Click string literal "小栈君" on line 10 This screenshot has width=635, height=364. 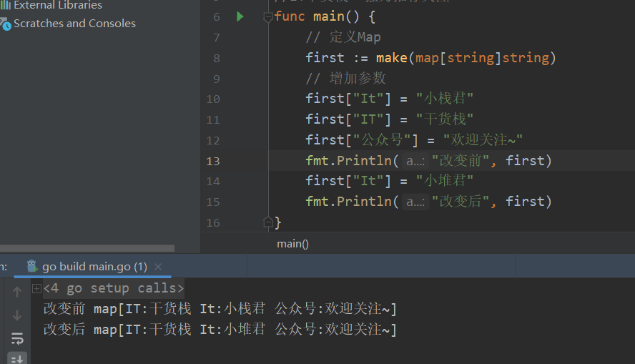(445, 99)
